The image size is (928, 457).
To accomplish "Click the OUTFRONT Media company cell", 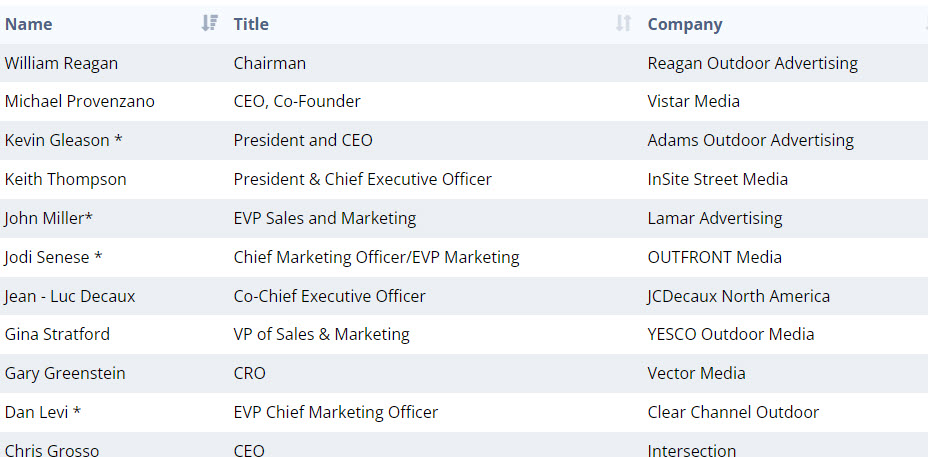I will click(714, 257).
